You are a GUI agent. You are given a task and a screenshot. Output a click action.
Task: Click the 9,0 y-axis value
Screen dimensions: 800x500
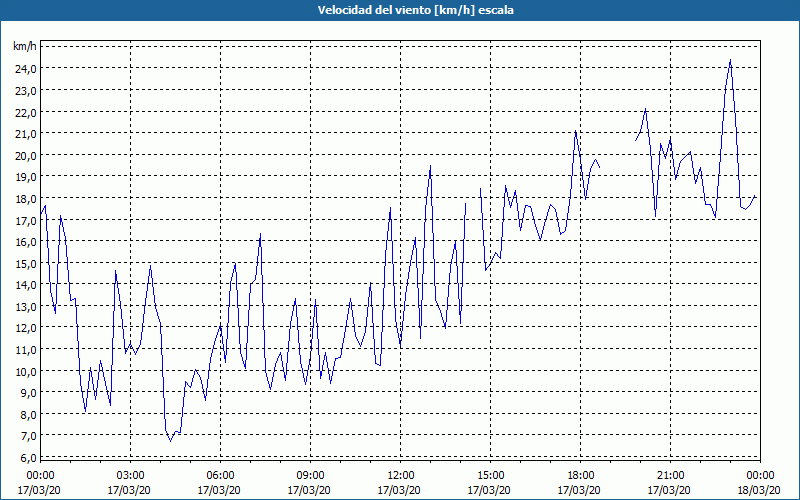click(x=28, y=393)
